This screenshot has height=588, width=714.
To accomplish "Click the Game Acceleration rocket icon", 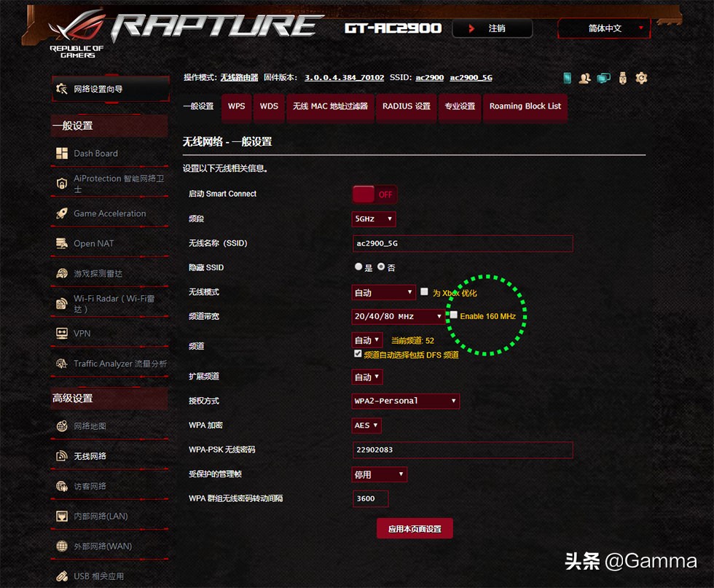I will (62, 213).
